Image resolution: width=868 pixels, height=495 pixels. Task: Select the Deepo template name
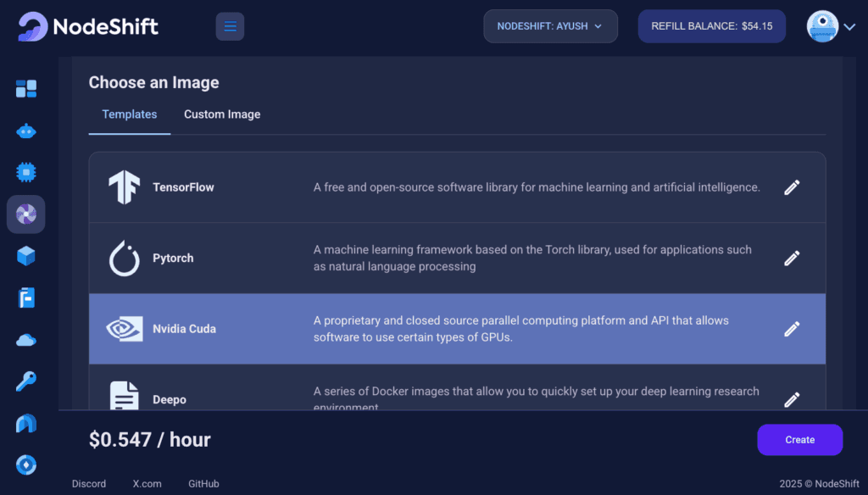(170, 400)
